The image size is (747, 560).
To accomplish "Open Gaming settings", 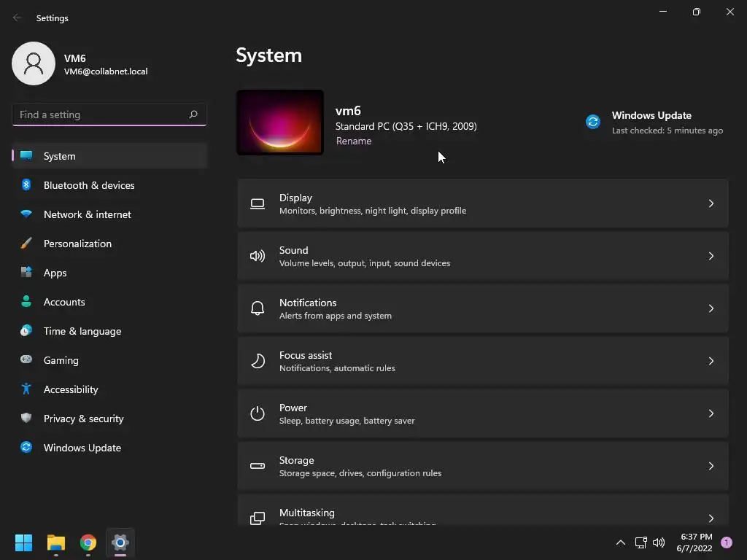I will tap(109, 359).
